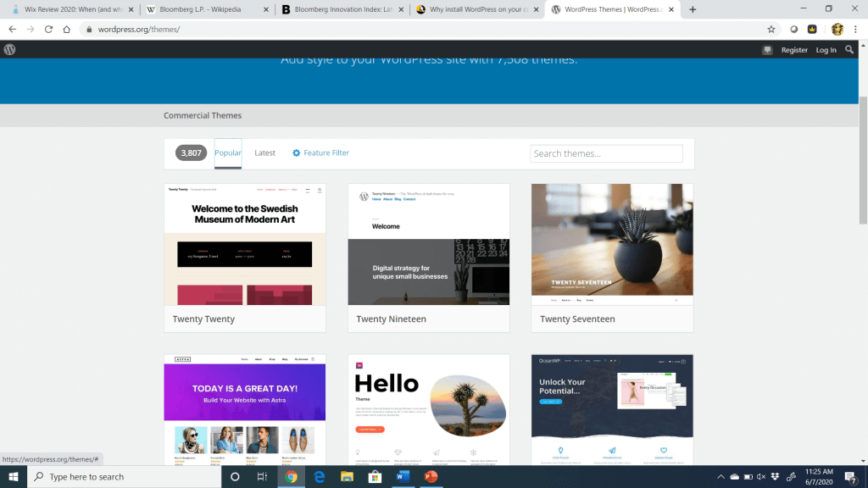Image resolution: width=868 pixels, height=488 pixels.
Task: Open Windows Start menu
Action: coord(14,476)
